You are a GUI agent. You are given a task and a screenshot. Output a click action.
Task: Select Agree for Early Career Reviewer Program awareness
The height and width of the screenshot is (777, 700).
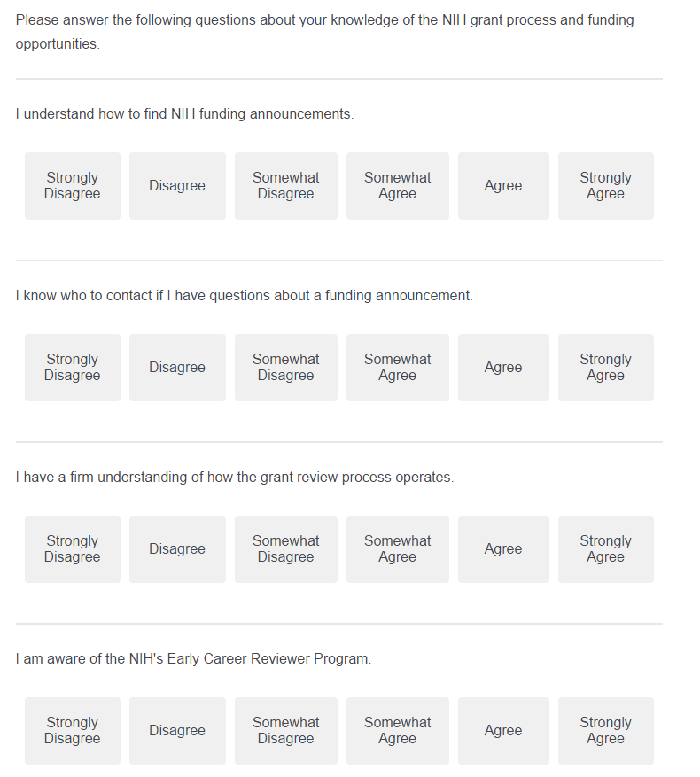(x=503, y=731)
